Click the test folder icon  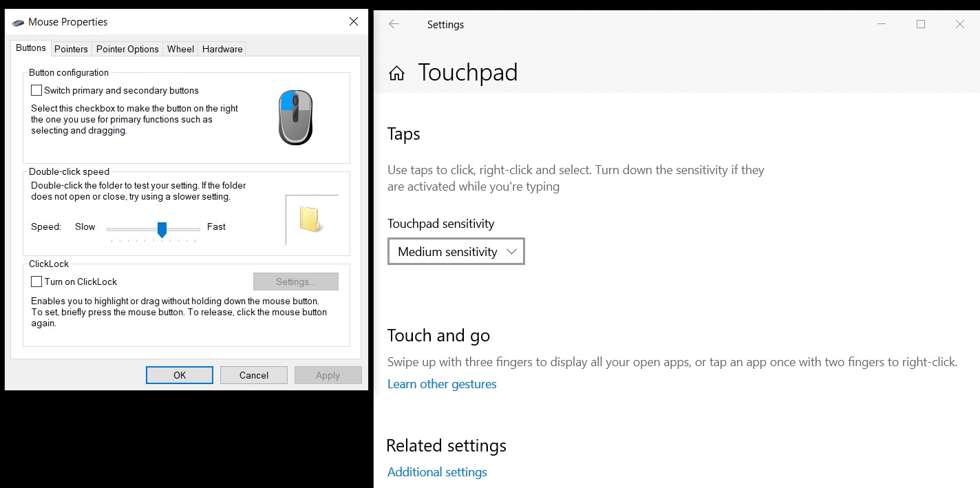pos(311,219)
